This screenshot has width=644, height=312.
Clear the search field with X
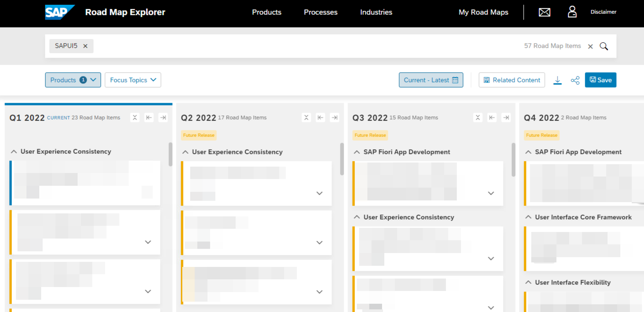[590, 46]
